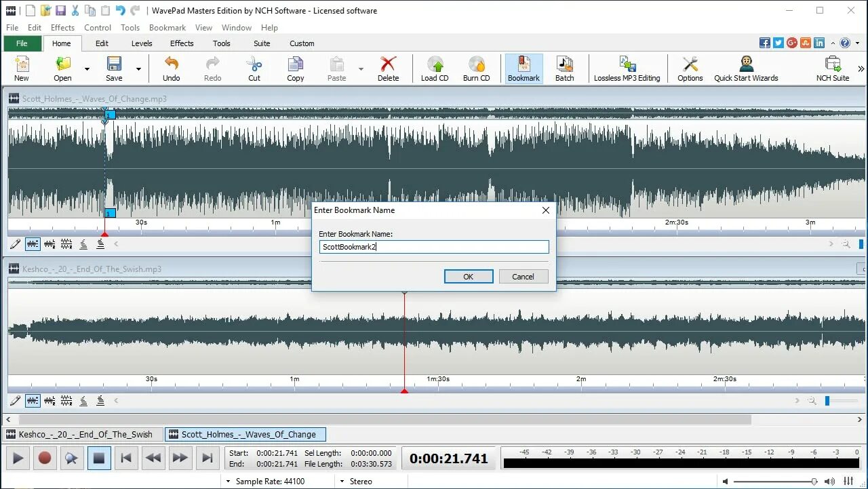
Task: Click the master volume slider near the speaker icon
Action: [814, 482]
